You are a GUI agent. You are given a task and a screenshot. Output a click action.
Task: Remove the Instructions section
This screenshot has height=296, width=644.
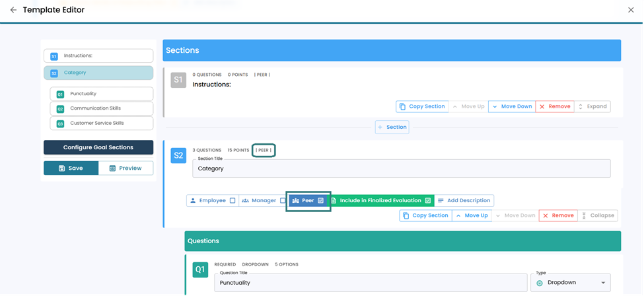[x=555, y=106]
